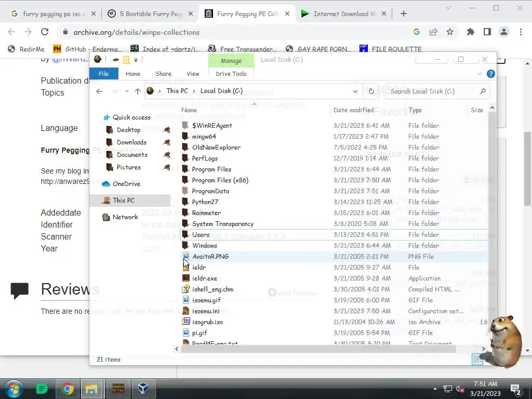532x399 pixels.
Task: Select the Windows folder icon
Action: click(185, 245)
